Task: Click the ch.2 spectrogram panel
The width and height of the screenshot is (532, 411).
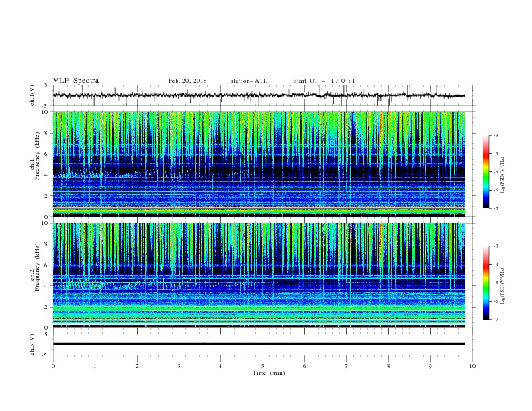Action: 259,275
